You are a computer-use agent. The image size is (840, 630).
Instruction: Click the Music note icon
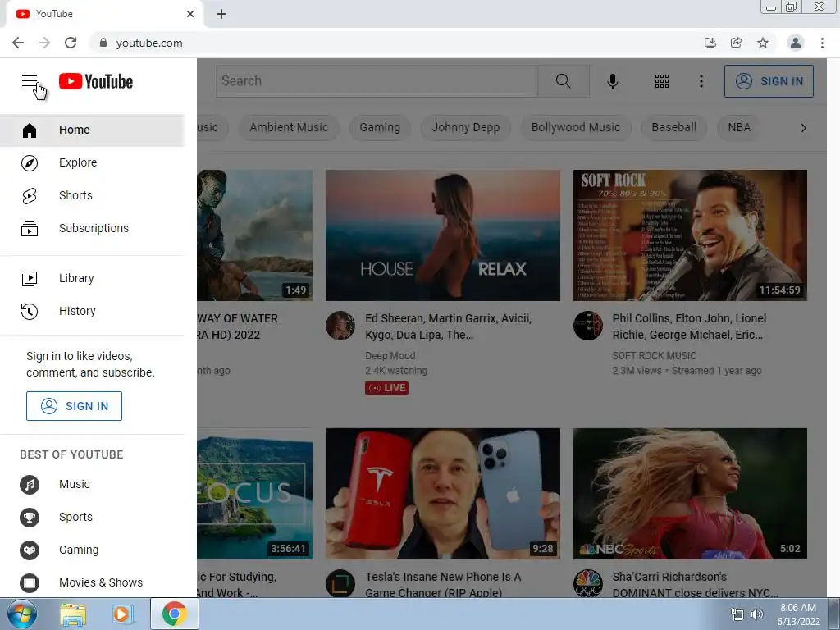(x=30, y=485)
